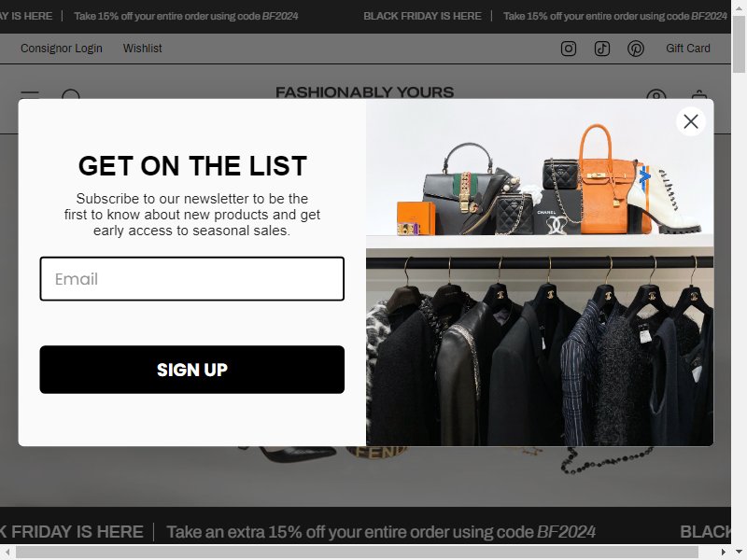The width and height of the screenshot is (747, 560).
Task: Click the vertical scrollbar thumb
Action: (739, 44)
